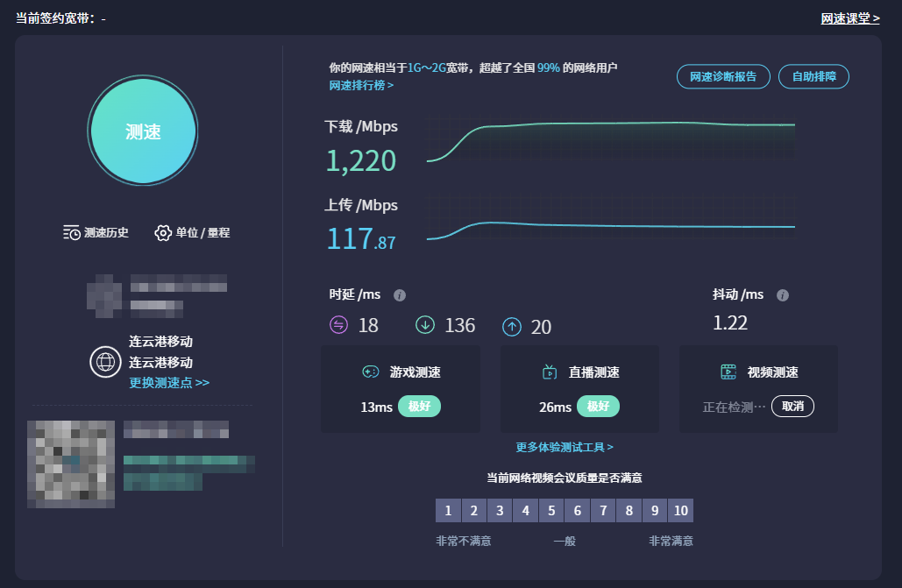The image size is (902, 588).
Task: Click the down-arrow icon before latency 136
Action: pyautogui.click(x=425, y=325)
